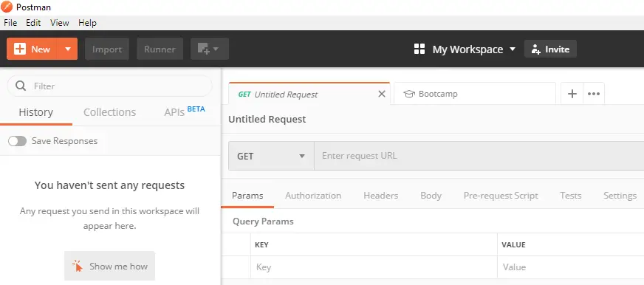Add a new request tab with plus
Viewport: 644px width, 285px height.
point(572,94)
